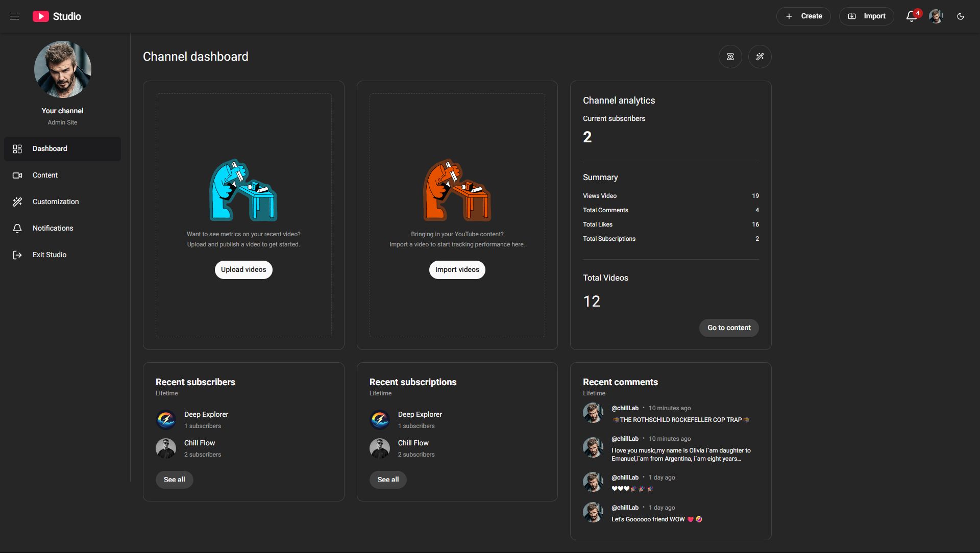Screen dimensions: 980x553
Task: Toggle dark mode moon icon
Action: tap(961, 16)
